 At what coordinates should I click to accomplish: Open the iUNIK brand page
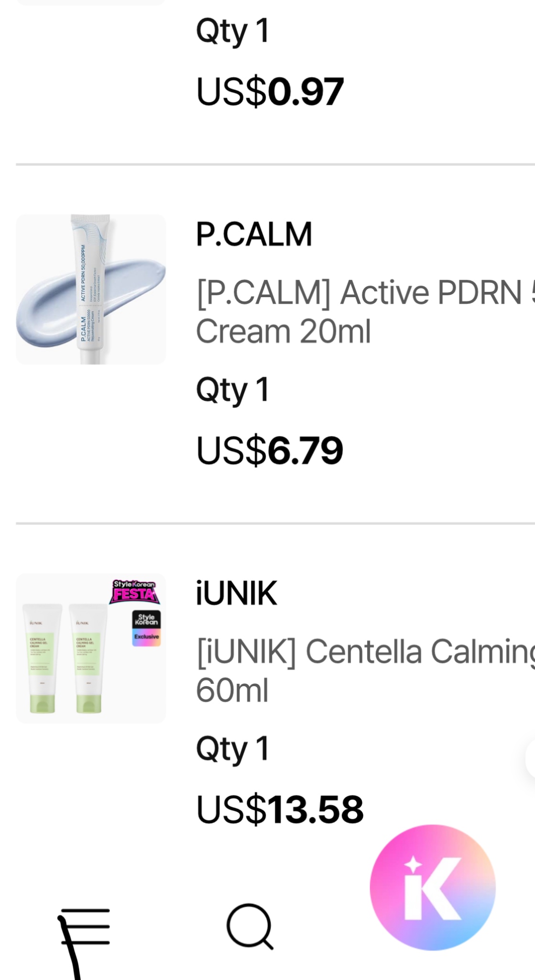click(x=236, y=593)
